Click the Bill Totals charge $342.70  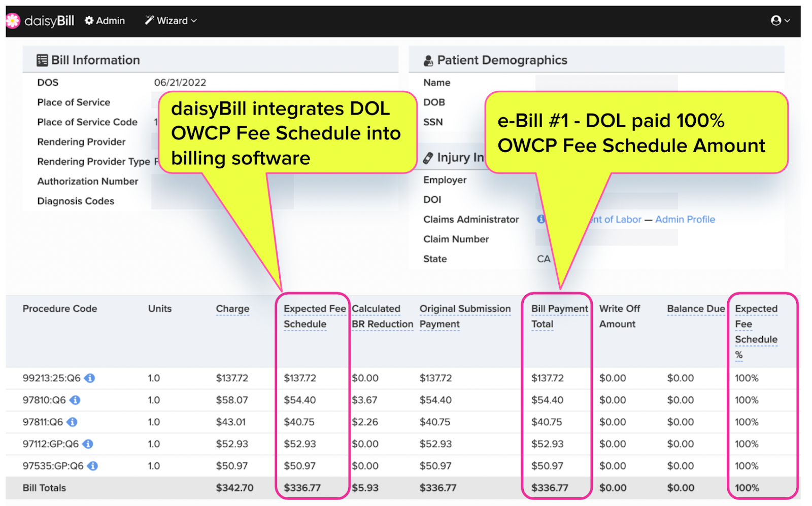234,488
